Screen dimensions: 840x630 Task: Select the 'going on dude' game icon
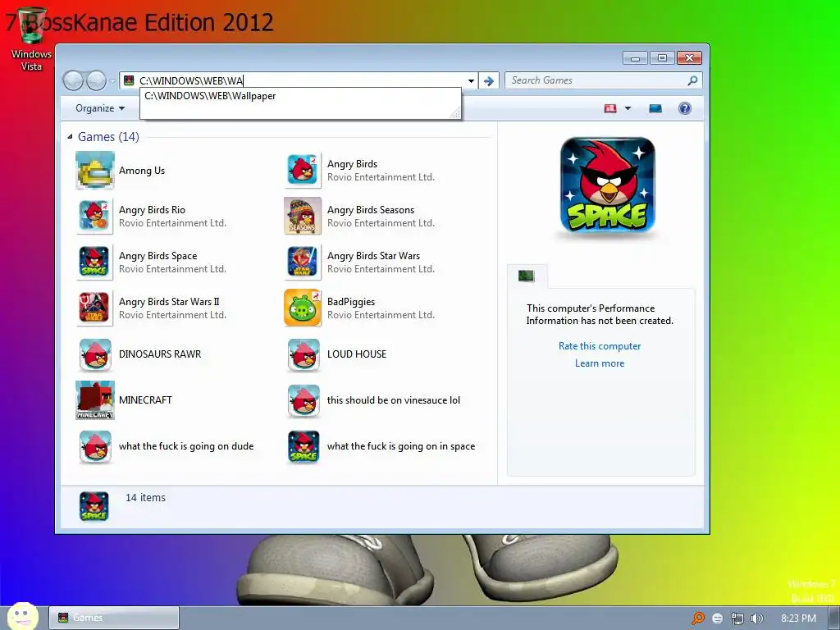click(95, 447)
